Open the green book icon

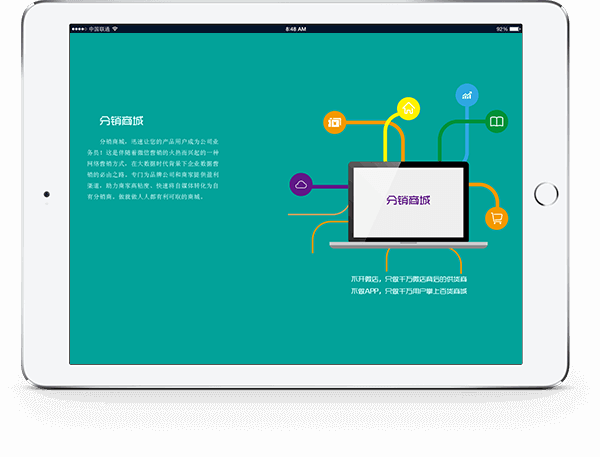tap(496, 123)
